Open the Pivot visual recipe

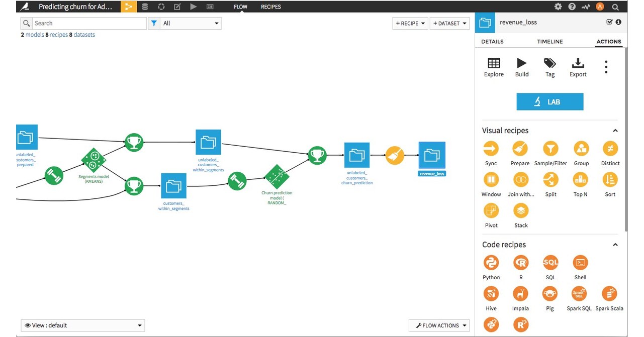(x=491, y=211)
